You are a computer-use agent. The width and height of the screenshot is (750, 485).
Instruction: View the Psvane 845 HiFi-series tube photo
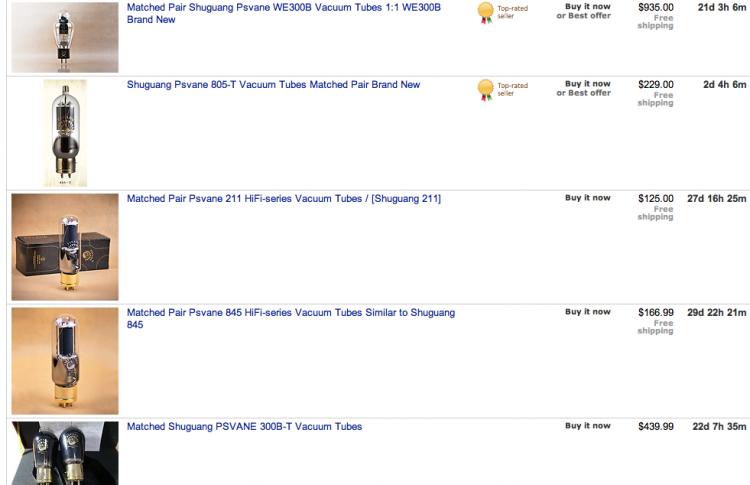pos(64,360)
